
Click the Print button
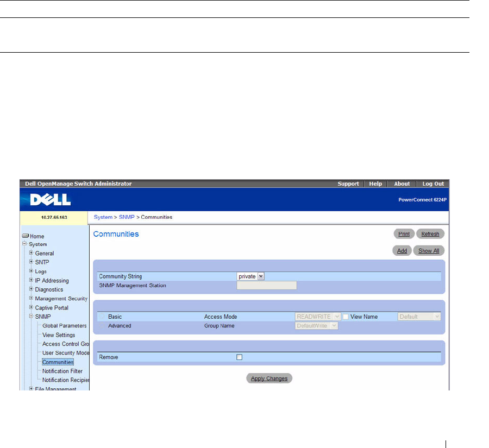(404, 234)
